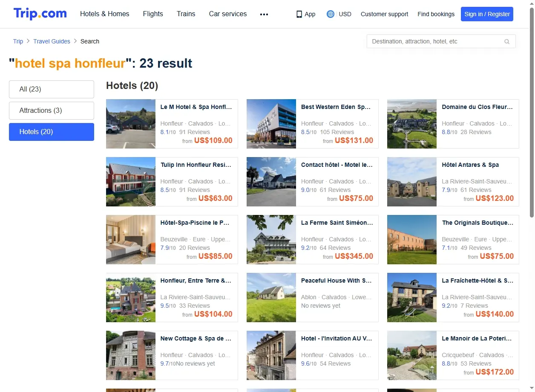
Task: Open the Trains menu
Action: pyautogui.click(x=186, y=14)
